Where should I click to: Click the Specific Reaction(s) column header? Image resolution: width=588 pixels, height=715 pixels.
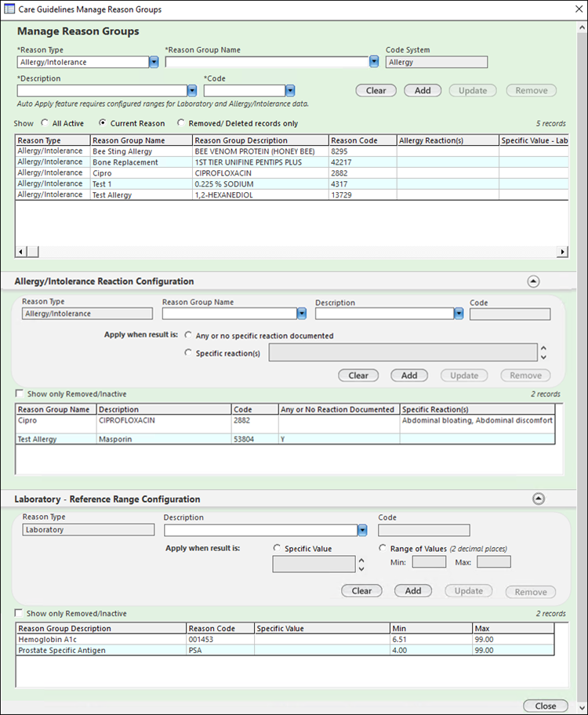tap(477, 409)
